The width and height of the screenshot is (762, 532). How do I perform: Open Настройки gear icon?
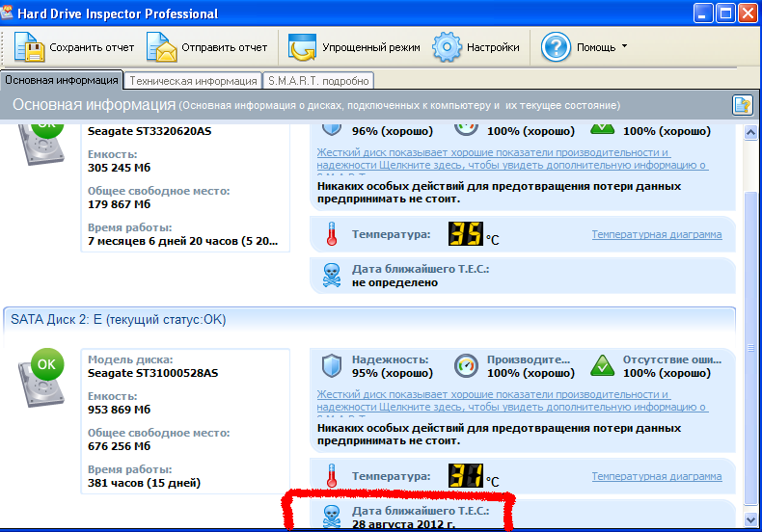click(447, 47)
